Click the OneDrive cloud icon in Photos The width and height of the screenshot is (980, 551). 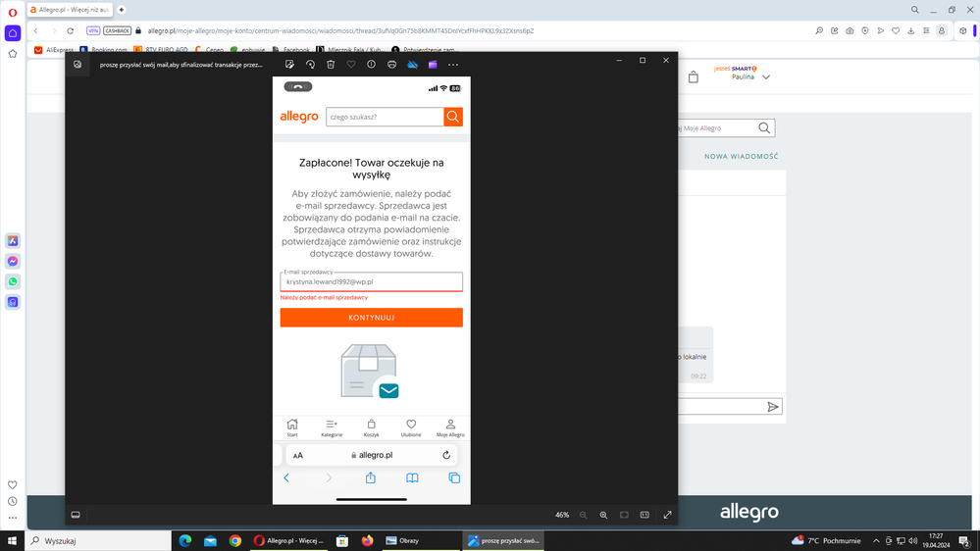[412, 65]
